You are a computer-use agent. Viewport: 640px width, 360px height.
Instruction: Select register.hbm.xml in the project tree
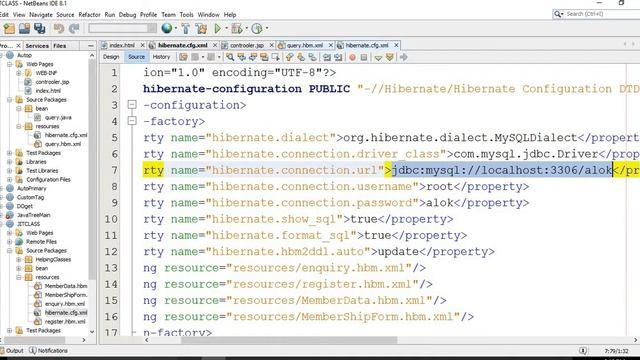click(64, 322)
